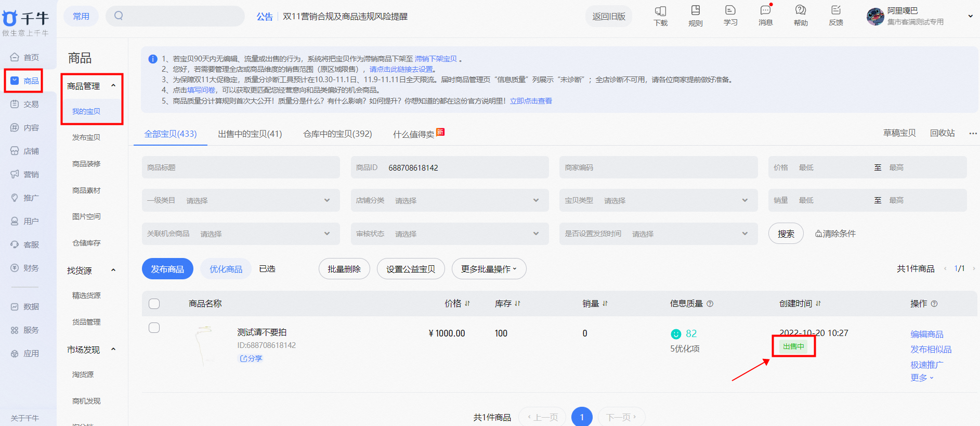Open 客服 in the sidebar
980x426 pixels.
25,244
